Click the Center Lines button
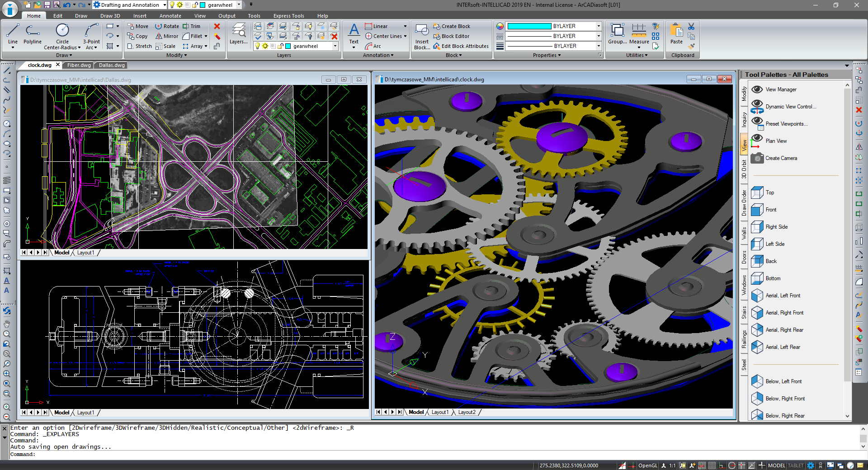The height and width of the screenshot is (470, 868). click(x=383, y=36)
